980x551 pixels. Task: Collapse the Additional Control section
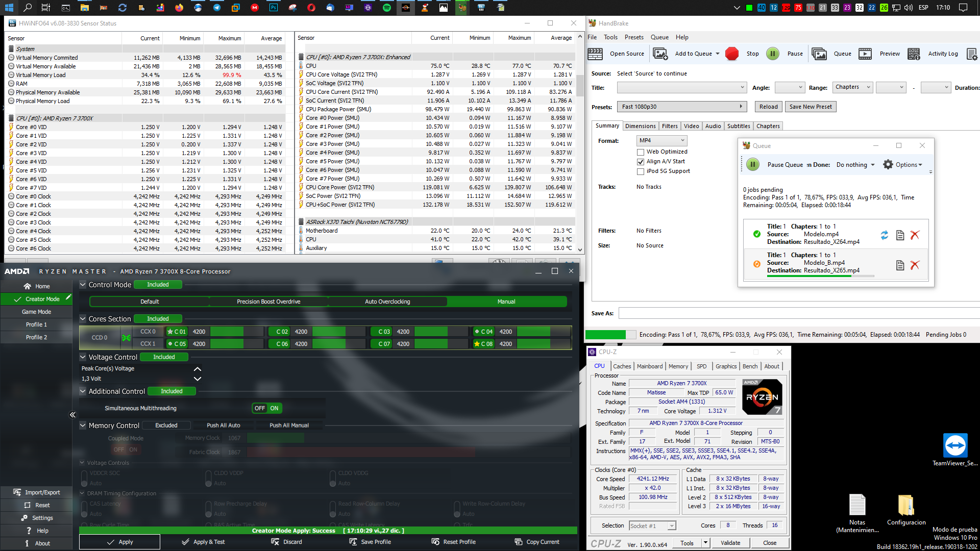point(83,391)
